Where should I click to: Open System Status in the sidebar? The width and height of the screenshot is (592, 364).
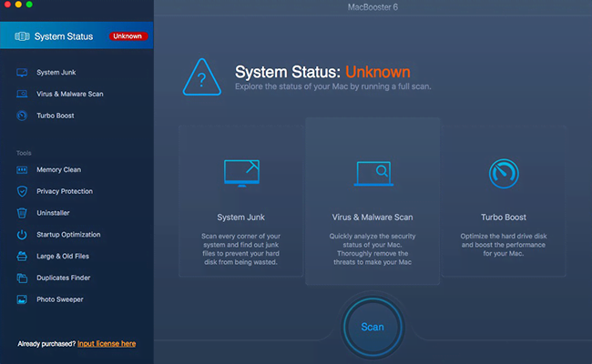tap(77, 35)
